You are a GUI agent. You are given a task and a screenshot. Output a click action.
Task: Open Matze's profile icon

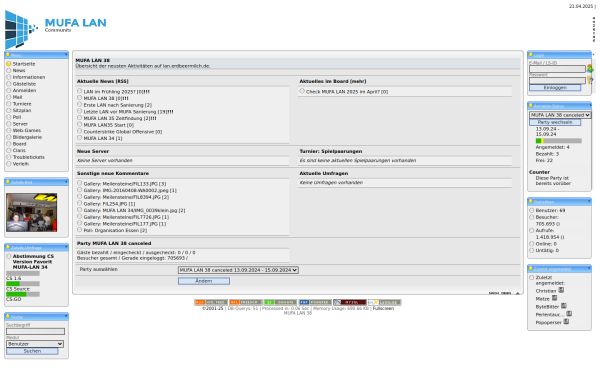[x=554, y=298]
